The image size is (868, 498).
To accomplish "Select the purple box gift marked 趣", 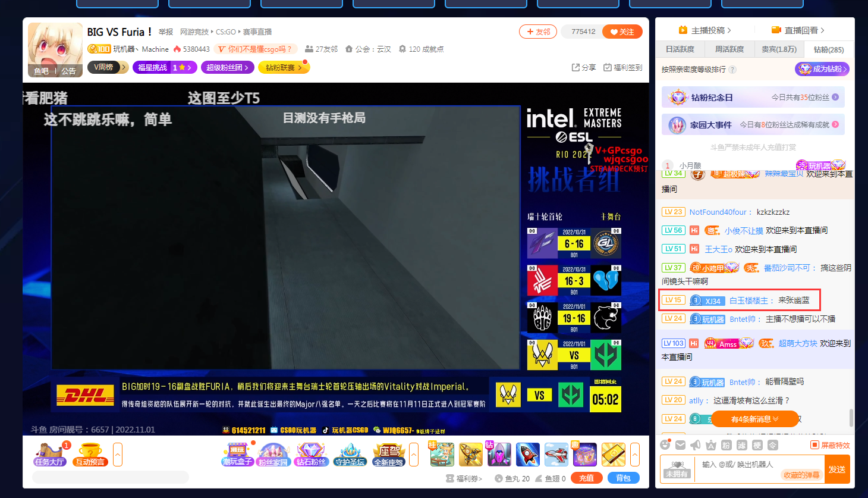I will coord(584,455).
